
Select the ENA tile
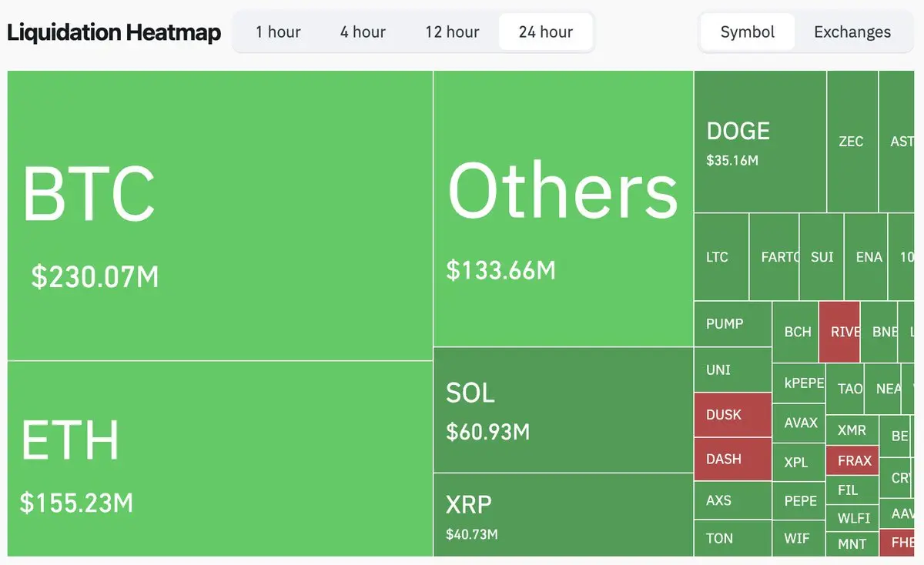tap(866, 257)
